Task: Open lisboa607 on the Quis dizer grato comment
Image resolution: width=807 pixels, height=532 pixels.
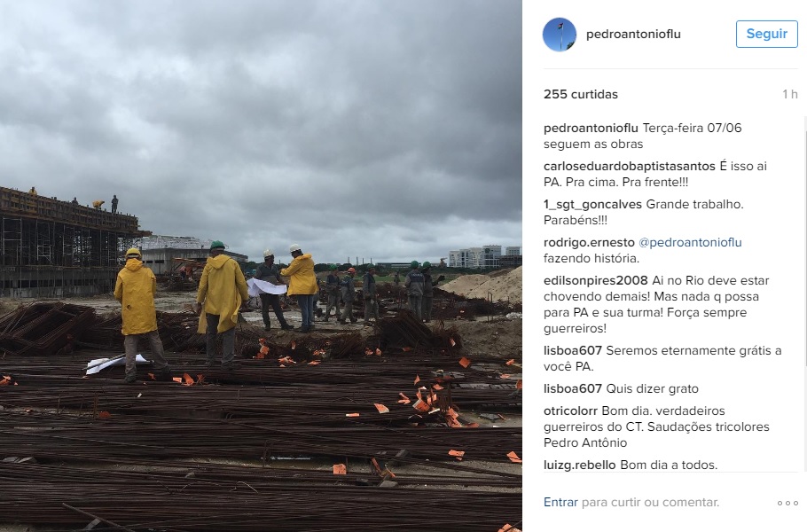Action: 573,388
